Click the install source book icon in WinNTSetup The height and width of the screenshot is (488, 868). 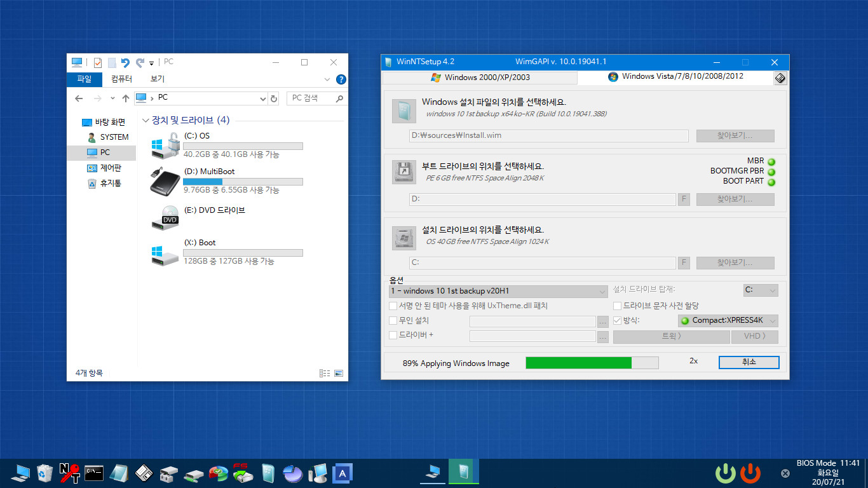(x=403, y=111)
